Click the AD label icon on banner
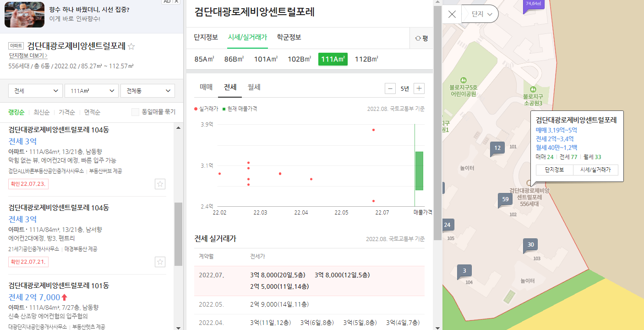Viewport: 644px width, 330px height. (x=167, y=2)
